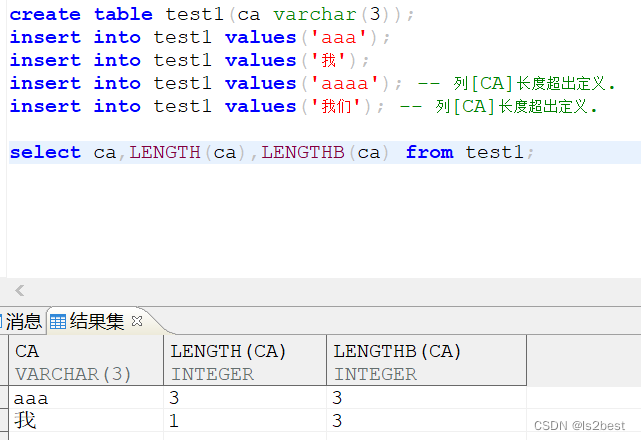The image size is (641, 440).
Task: Select the cell containing '我' in results
Action: pos(25,421)
